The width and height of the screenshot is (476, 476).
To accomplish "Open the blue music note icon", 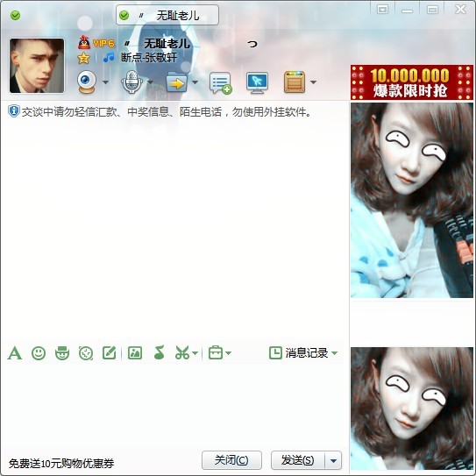I will click(109, 57).
